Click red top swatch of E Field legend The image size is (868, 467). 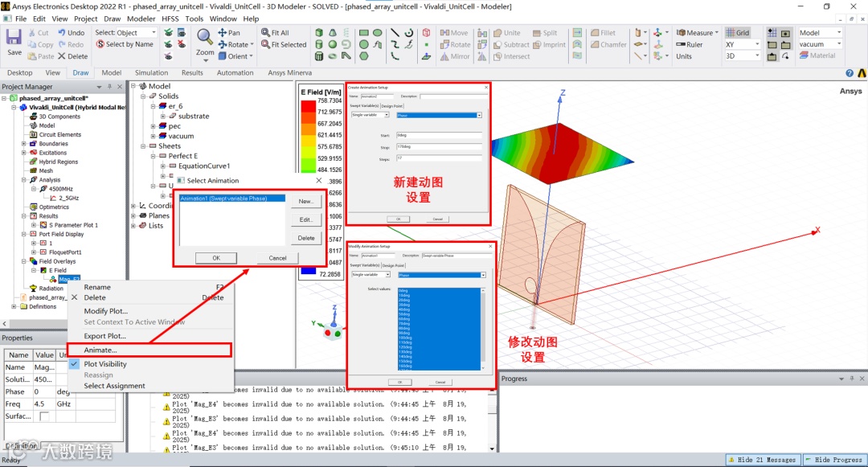[x=308, y=105]
